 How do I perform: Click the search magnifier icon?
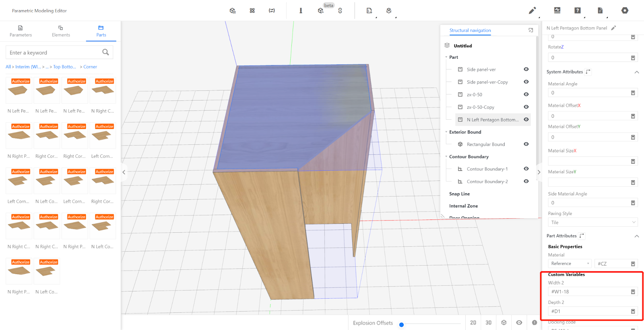coord(105,52)
